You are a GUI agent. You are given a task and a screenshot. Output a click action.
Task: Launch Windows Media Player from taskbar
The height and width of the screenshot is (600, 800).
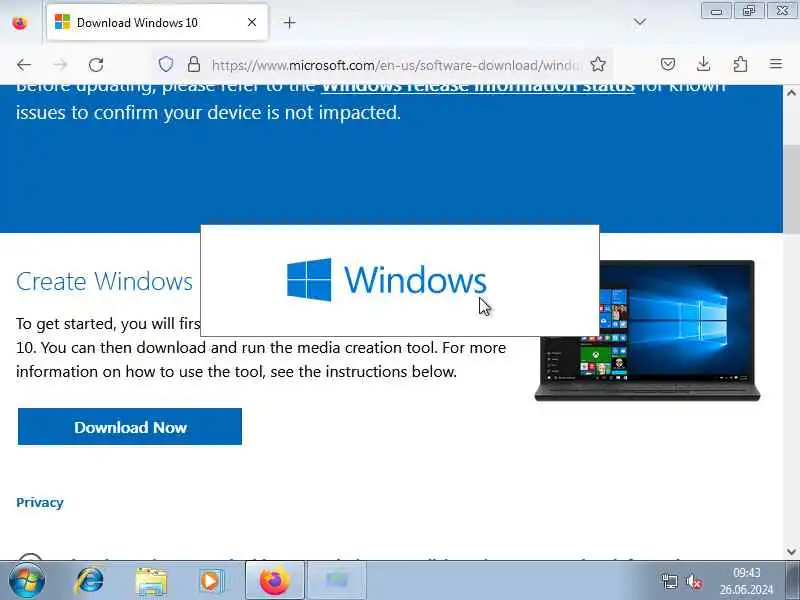211,581
